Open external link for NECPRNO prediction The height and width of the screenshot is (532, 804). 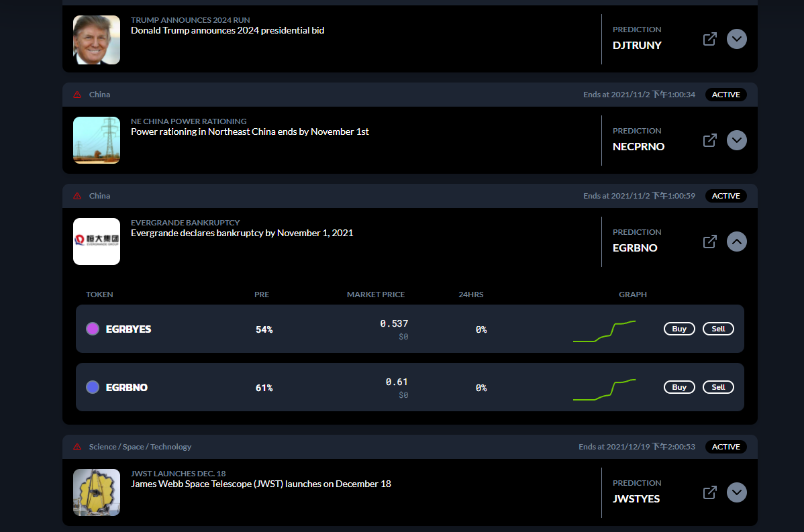709,140
